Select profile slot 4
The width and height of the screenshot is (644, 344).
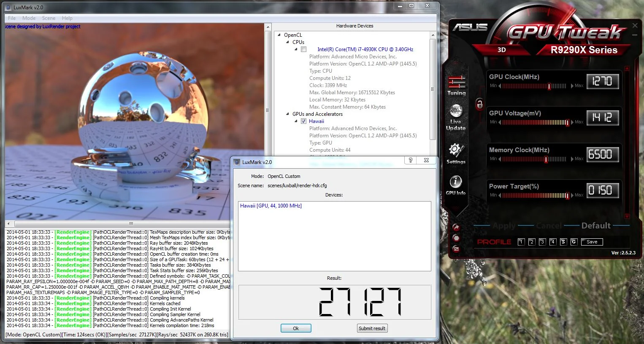(553, 242)
